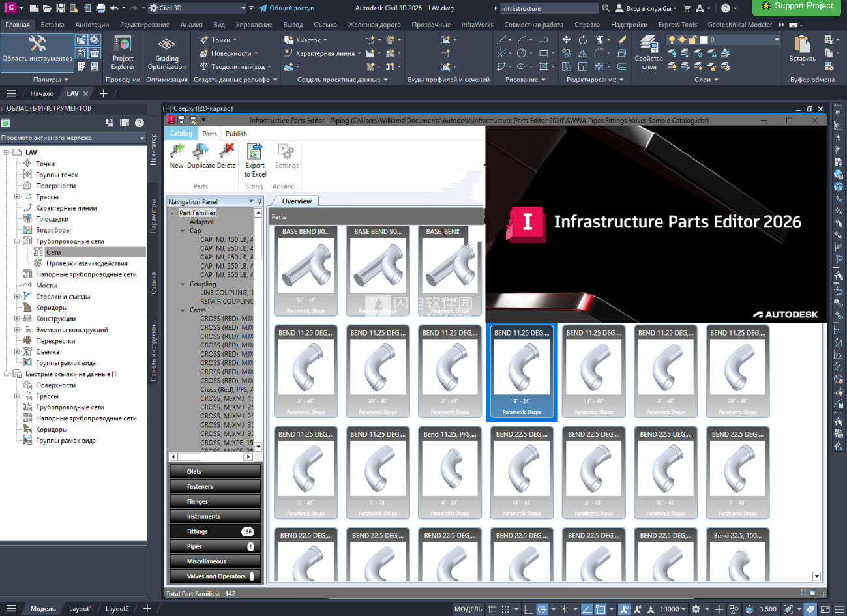Screen dimensions: 847x616
Task: Click the Начало start tab
Action: (42, 93)
